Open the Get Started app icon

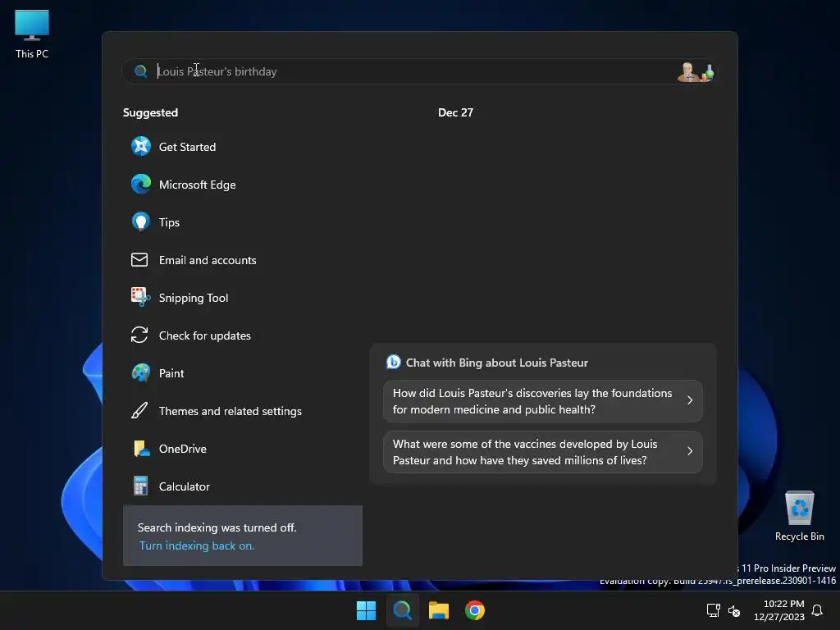[x=141, y=146]
